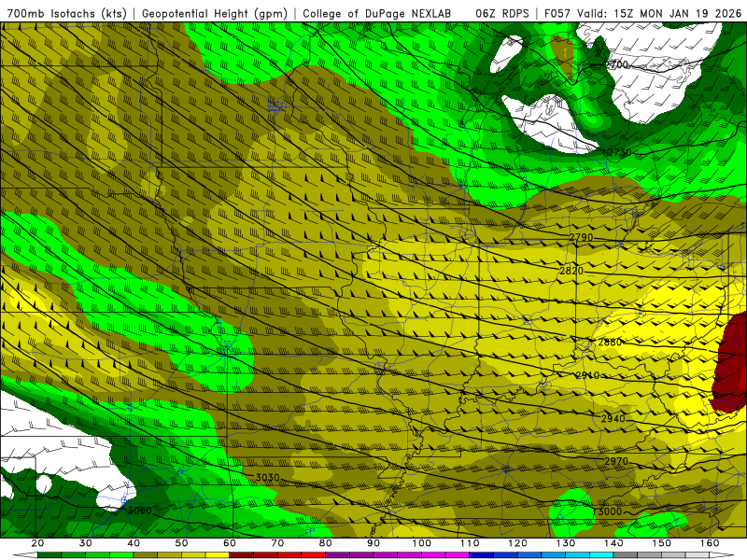Image resolution: width=747 pixels, height=560 pixels.
Task: Click the '20' value on the color scale
Action: point(37,543)
